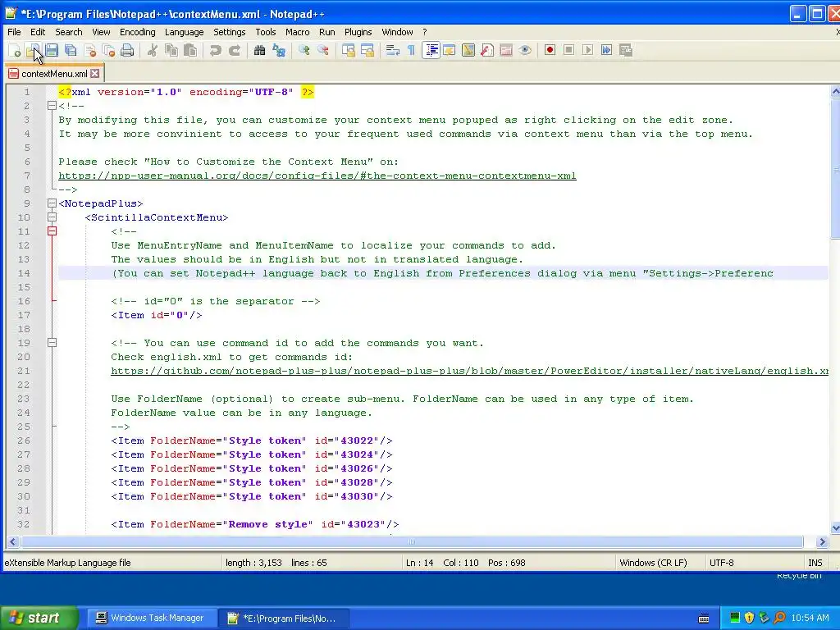Select the contextMenu.xml document tab
The height and width of the screenshot is (630, 840).
[x=53, y=74]
